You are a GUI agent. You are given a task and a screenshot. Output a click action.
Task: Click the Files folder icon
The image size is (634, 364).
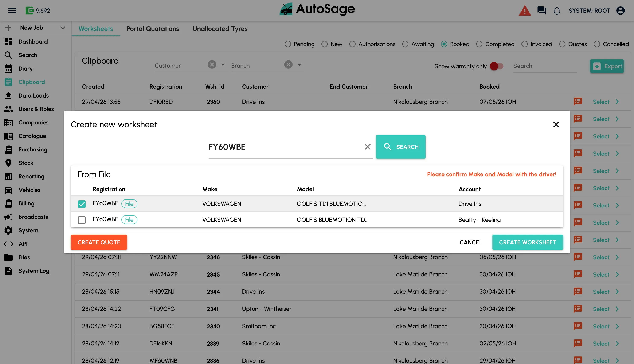pos(8,257)
